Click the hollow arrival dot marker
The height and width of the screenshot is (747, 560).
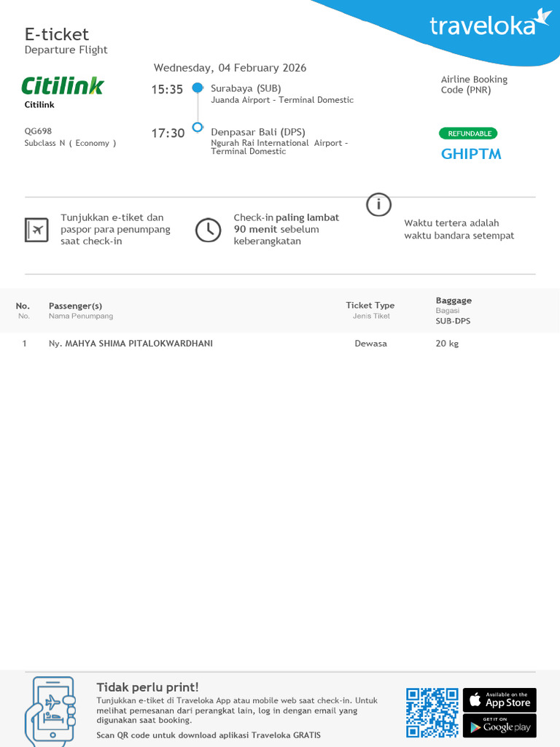[x=198, y=127]
